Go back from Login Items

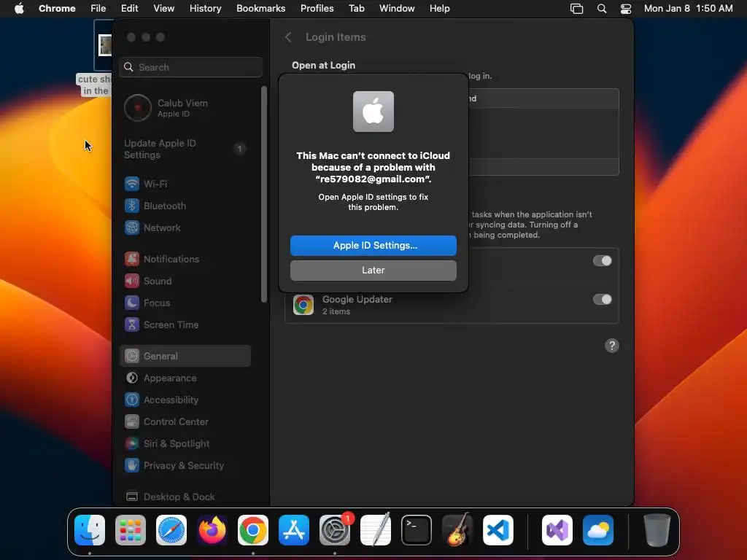(x=288, y=37)
